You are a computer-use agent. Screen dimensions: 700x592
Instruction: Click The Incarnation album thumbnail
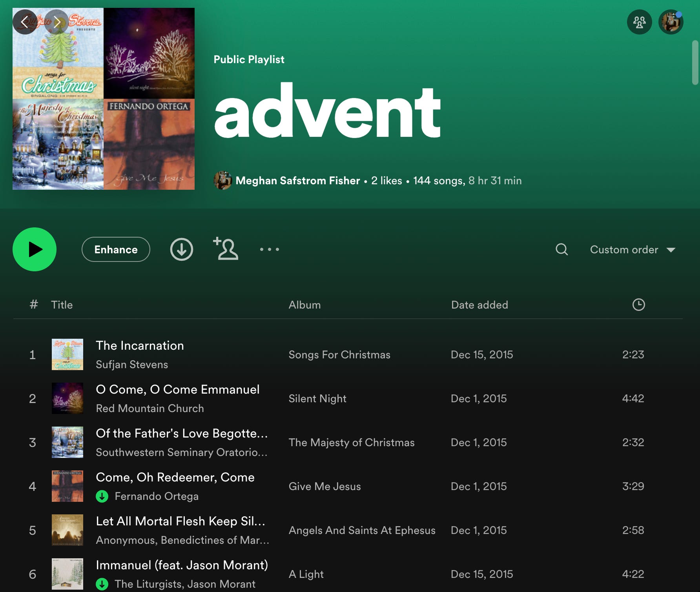coord(67,354)
